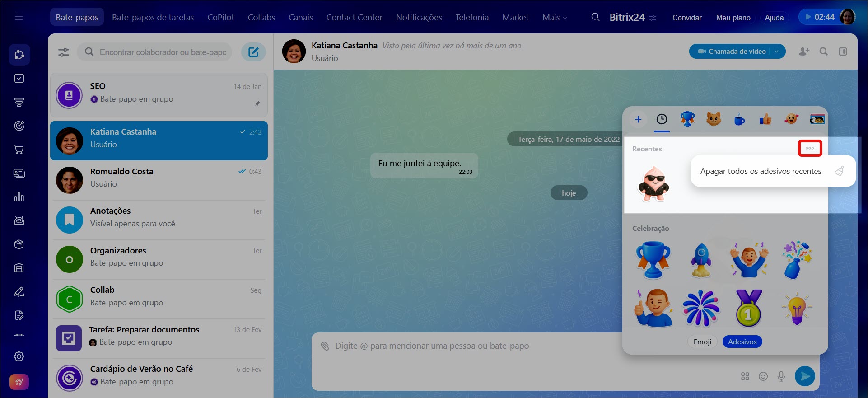Open the recent stickers clock tab
The image size is (868, 398).
coord(662,119)
